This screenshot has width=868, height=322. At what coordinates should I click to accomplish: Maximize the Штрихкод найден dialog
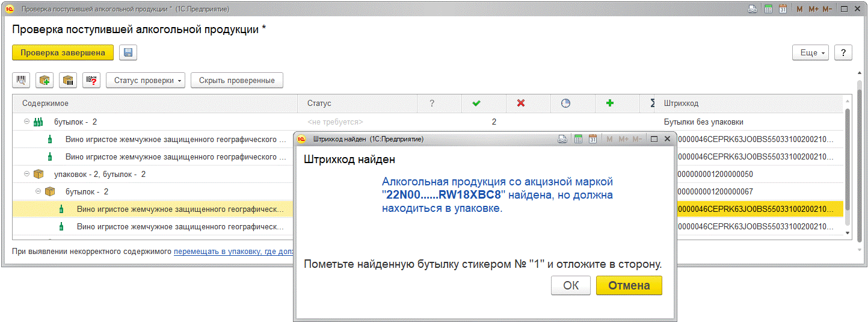(654, 139)
